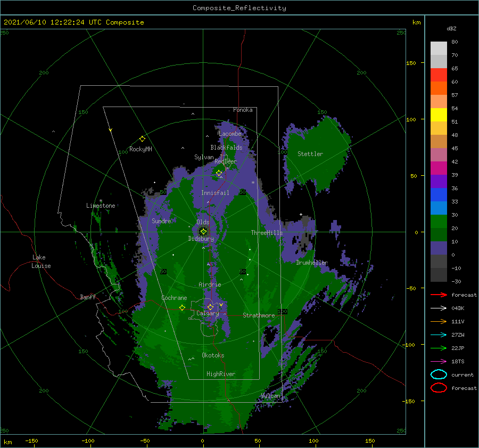Click the HighRiver town label
Viewport: 479px width, 448px height.
[x=221, y=374]
